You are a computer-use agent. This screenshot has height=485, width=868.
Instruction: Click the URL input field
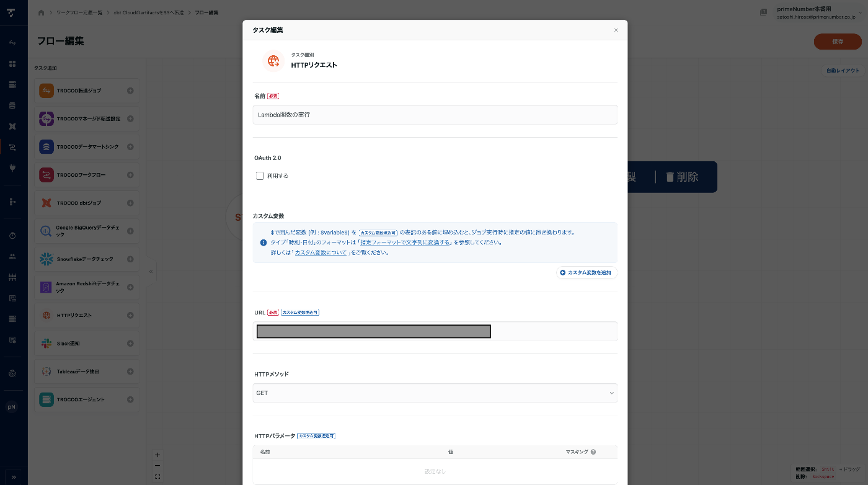tap(435, 331)
